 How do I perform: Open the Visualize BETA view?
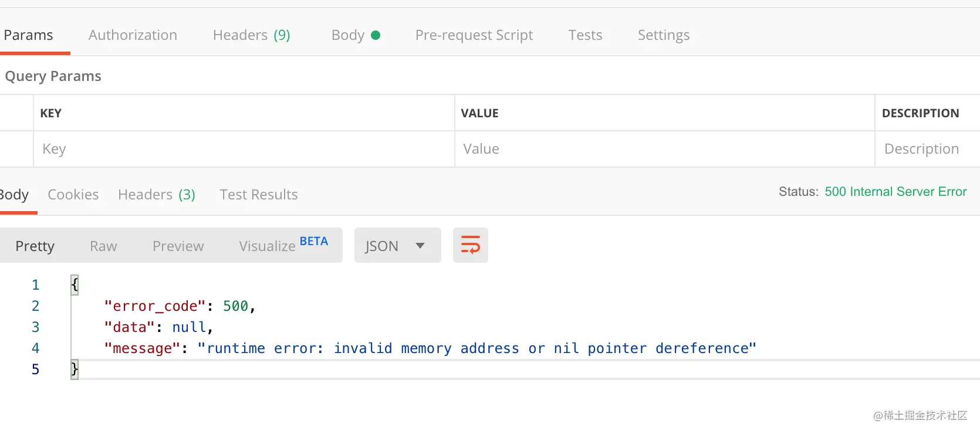click(283, 245)
